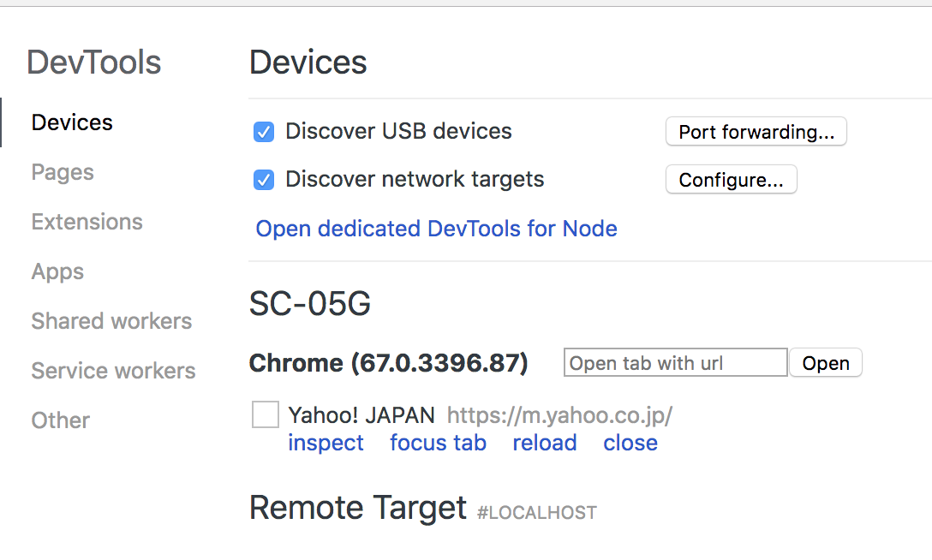The image size is (932, 560).
Task: Disable Discover USB devices
Action: pyautogui.click(x=263, y=131)
